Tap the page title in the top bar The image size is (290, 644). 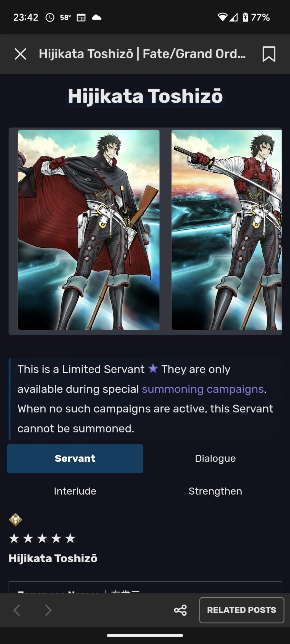pos(142,54)
